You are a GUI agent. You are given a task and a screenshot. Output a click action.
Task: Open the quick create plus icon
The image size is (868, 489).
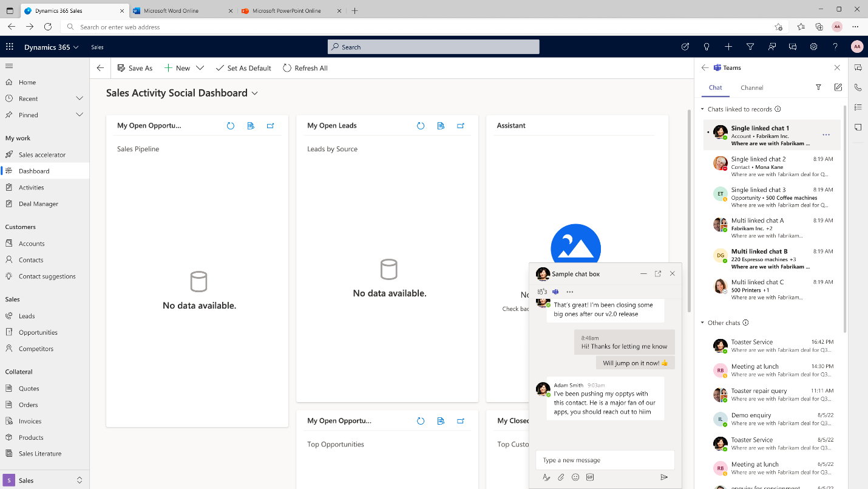click(x=728, y=46)
